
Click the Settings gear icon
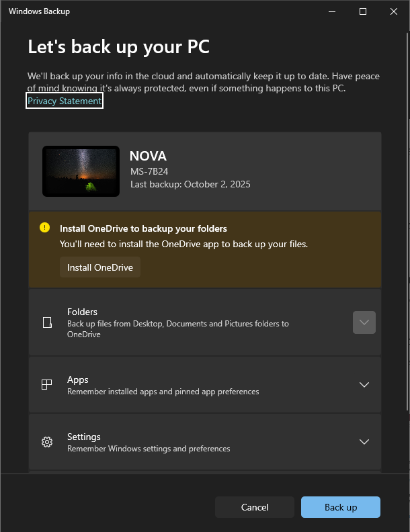[x=47, y=442]
